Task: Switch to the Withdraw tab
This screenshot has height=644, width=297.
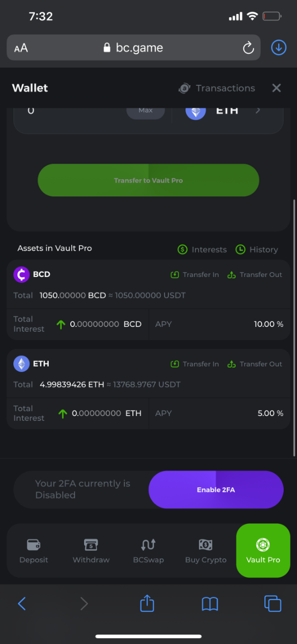Action: click(x=91, y=551)
